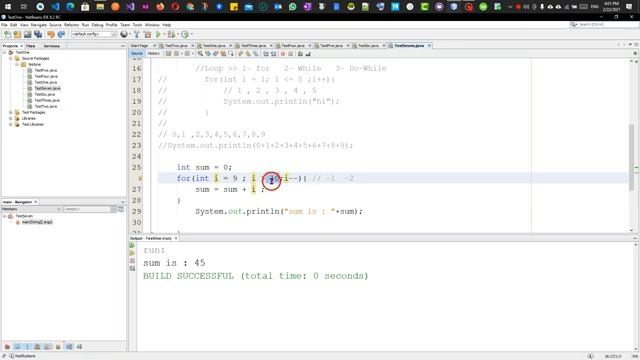The height and width of the screenshot is (360, 640).
Task: Open TestFive.java in project tree
Action: [46, 70]
